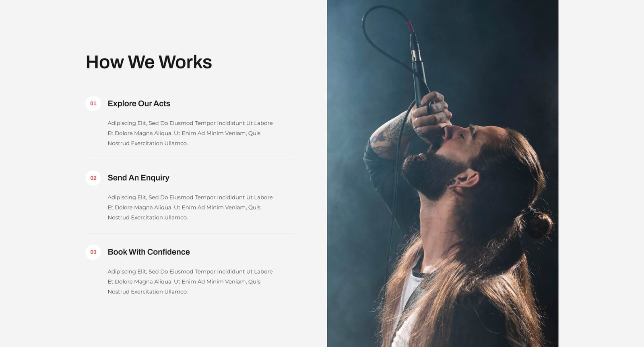Image resolution: width=644 pixels, height=347 pixels.
Task: Click the microphone in the photo
Action: (419, 68)
